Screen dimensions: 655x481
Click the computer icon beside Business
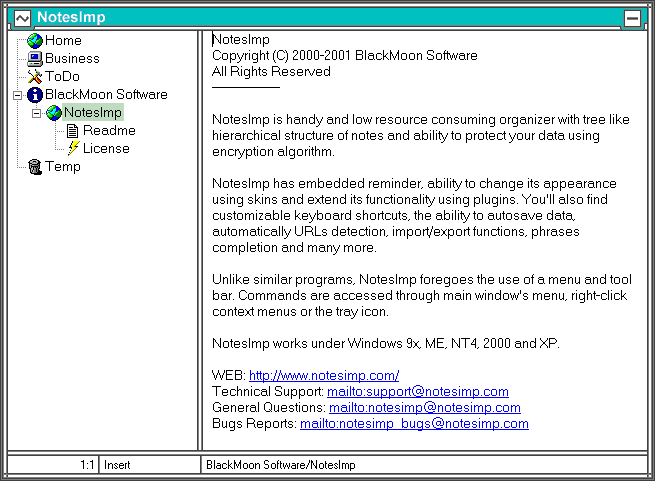35,59
